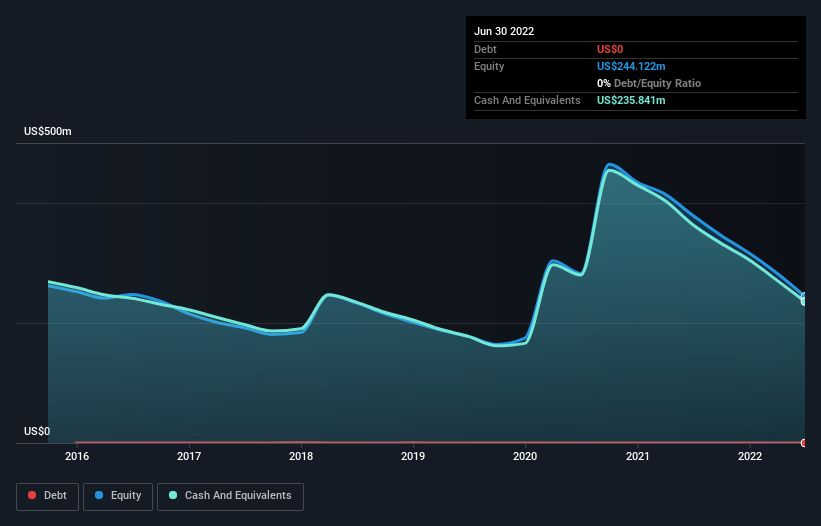This screenshot has height=526, width=821.
Task: Click the Debt value US$0 in tooltip
Action: (610, 49)
